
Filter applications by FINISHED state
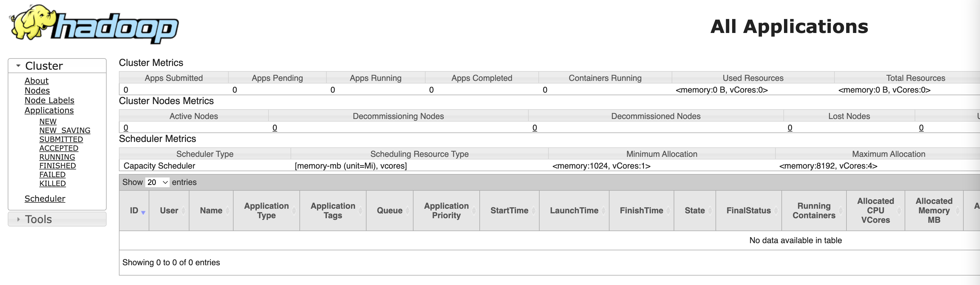(57, 165)
